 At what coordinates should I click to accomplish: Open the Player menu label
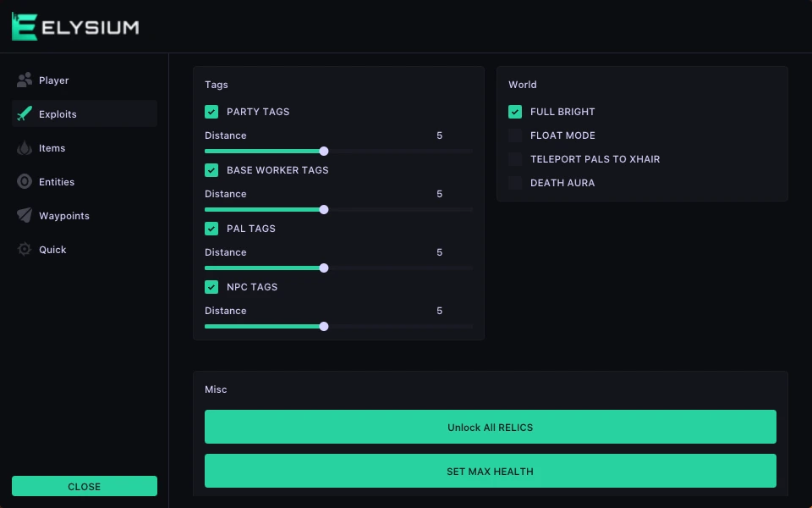point(54,80)
